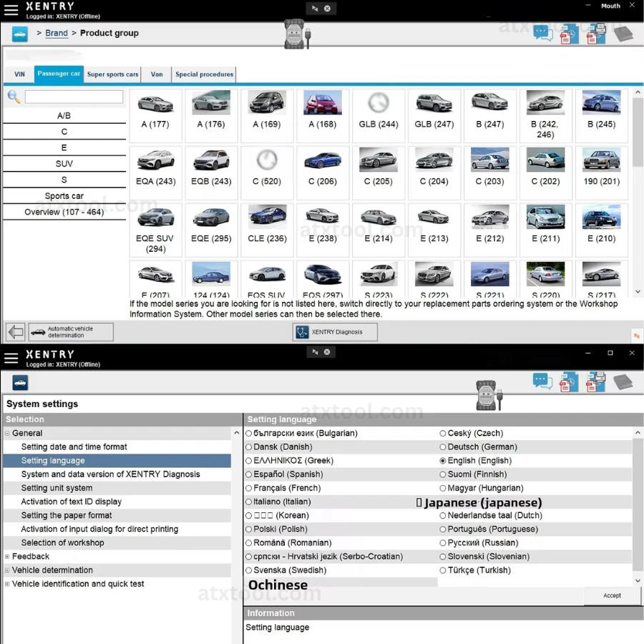
Task: Click PDF history icon in top window
Action: point(570,34)
